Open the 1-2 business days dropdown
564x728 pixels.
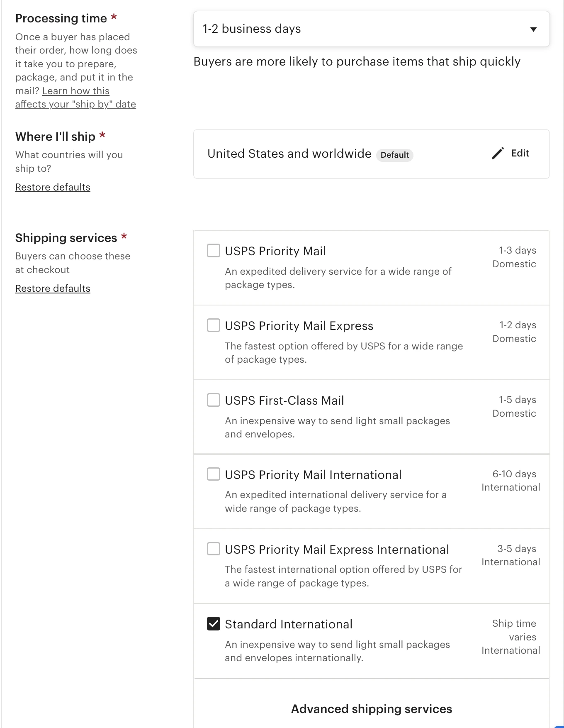click(x=371, y=29)
